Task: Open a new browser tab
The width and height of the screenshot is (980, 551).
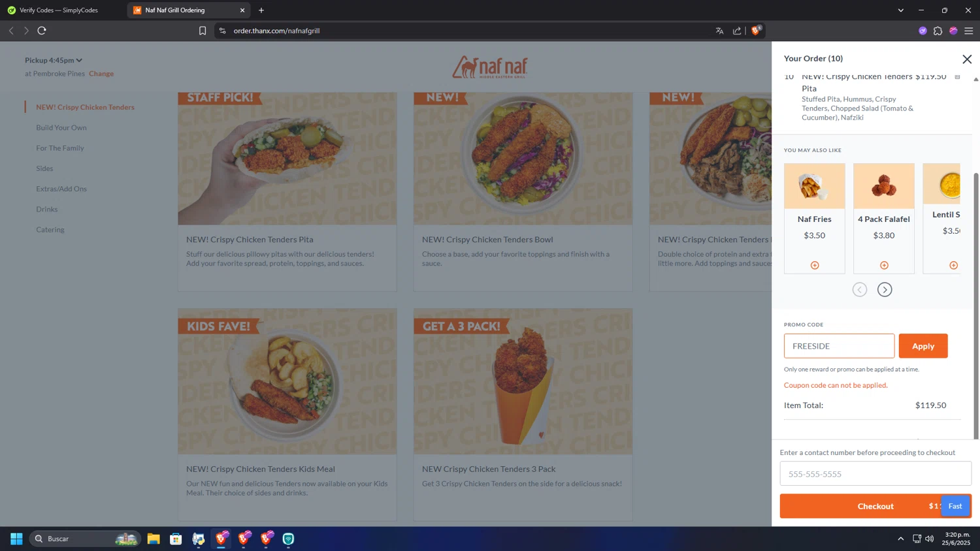Action: click(261, 10)
